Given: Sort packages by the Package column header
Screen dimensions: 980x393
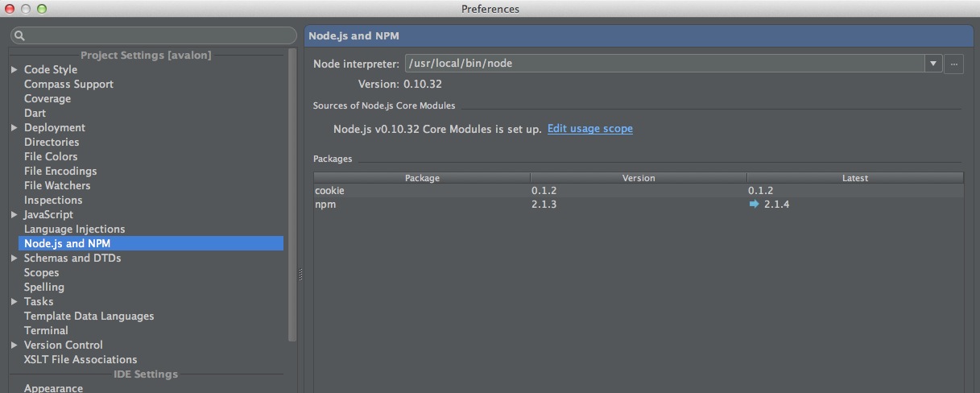Looking at the screenshot, I should [422, 178].
